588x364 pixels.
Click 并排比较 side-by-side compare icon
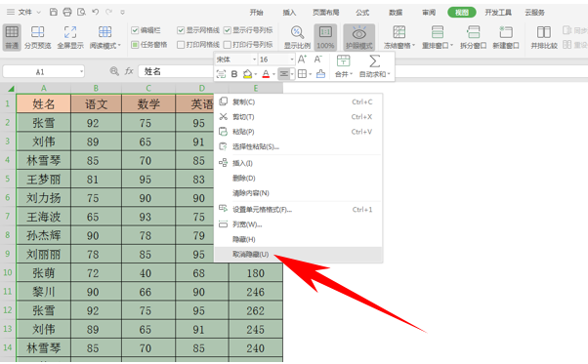544,37
